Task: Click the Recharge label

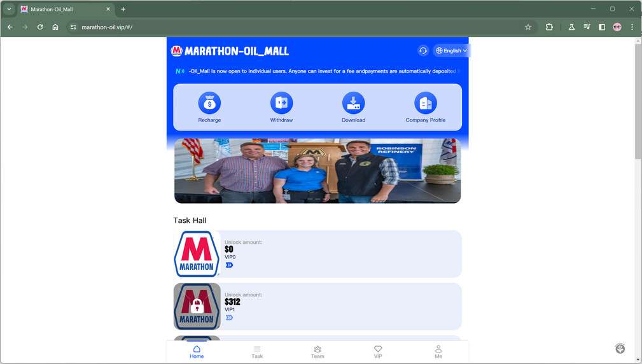Action: (x=209, y=120)
